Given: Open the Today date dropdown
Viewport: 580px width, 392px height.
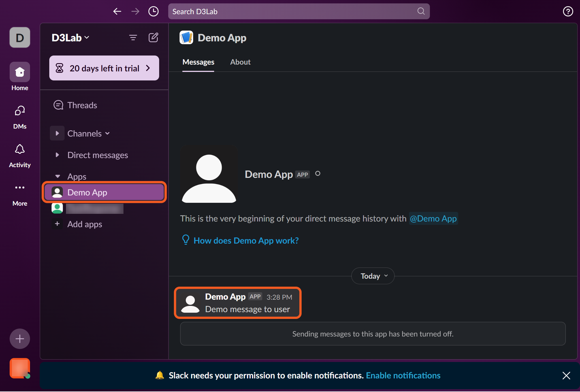Looking at the screenshot, I should click(x=373, y=276).
